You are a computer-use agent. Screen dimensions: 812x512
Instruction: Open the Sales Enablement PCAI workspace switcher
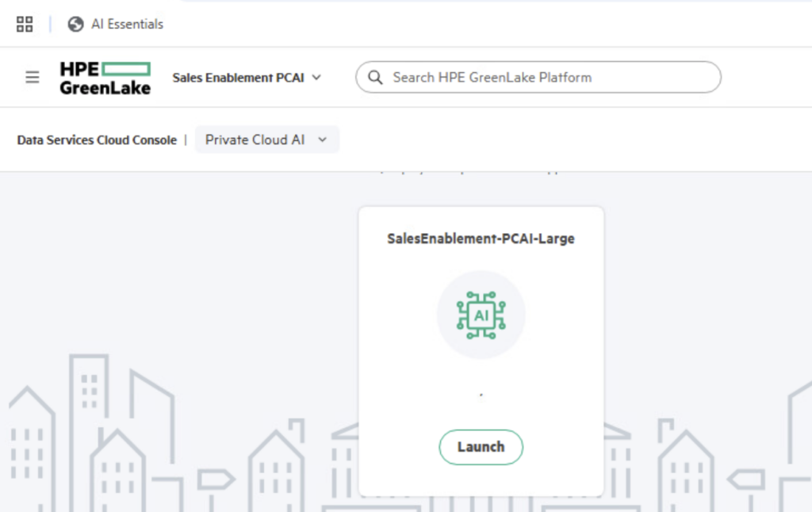pos(238,78)
